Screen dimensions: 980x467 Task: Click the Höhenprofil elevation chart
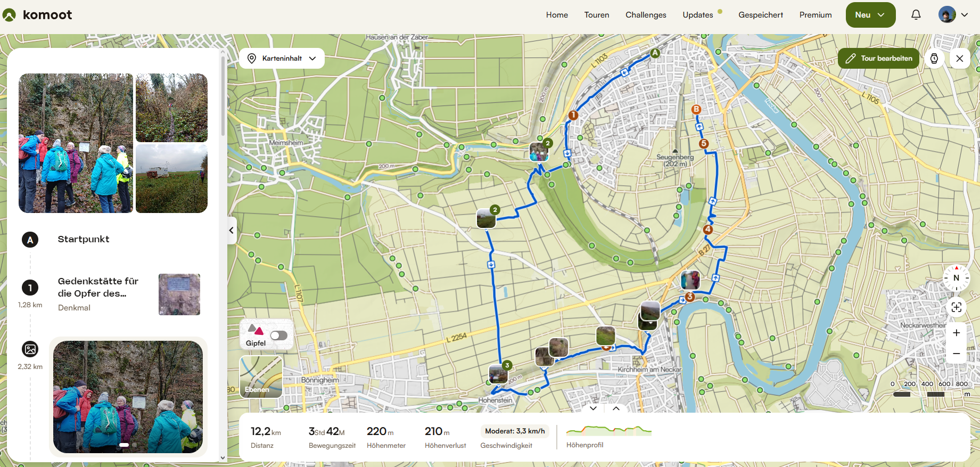(608, 430)
